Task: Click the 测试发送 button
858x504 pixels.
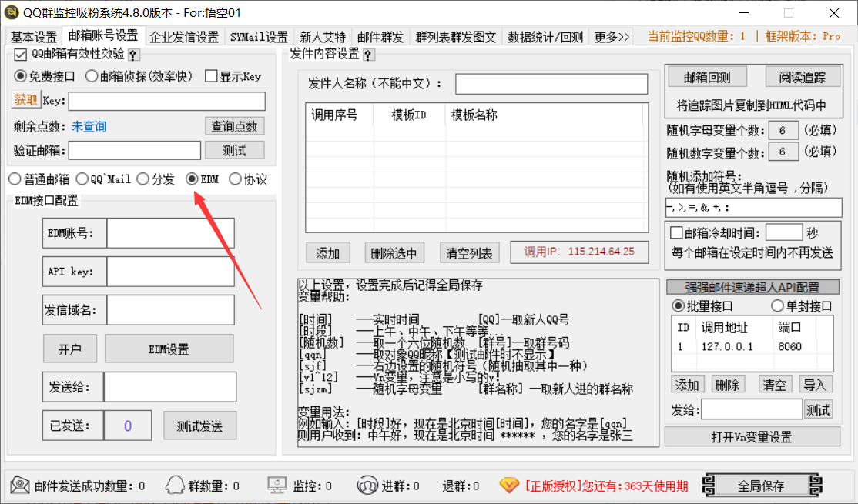Action: click(x=199, y=426)
